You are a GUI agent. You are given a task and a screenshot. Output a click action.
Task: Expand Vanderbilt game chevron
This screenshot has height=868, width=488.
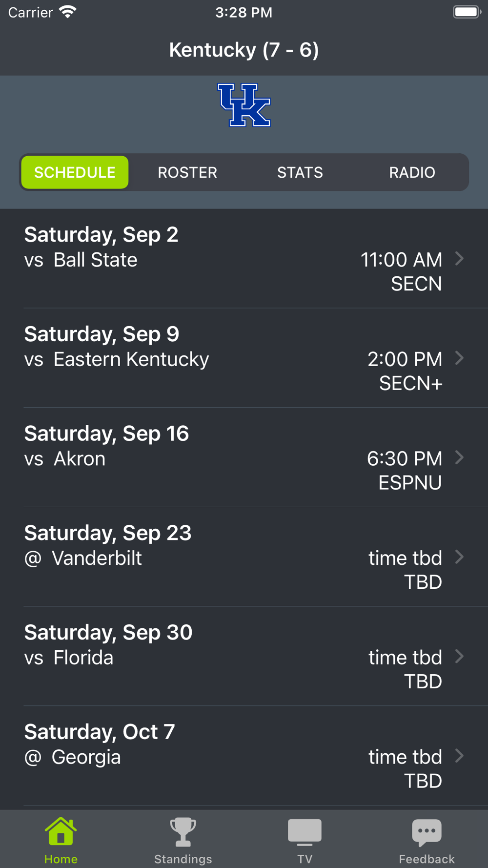459,557
